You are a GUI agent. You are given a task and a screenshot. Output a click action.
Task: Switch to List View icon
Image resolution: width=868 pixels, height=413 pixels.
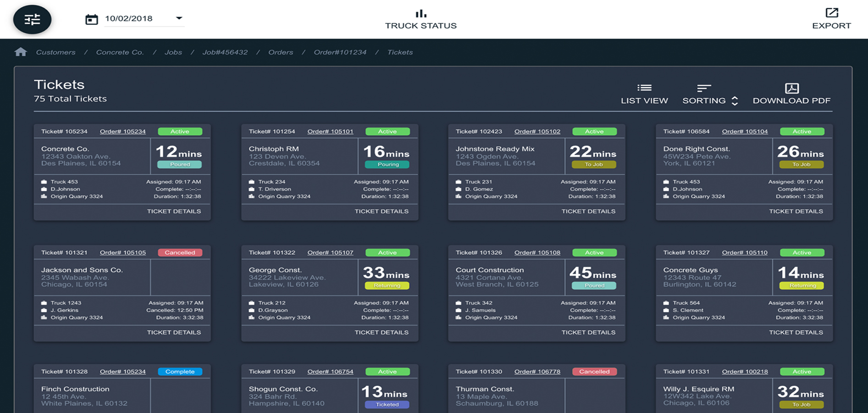pos(644,88)
